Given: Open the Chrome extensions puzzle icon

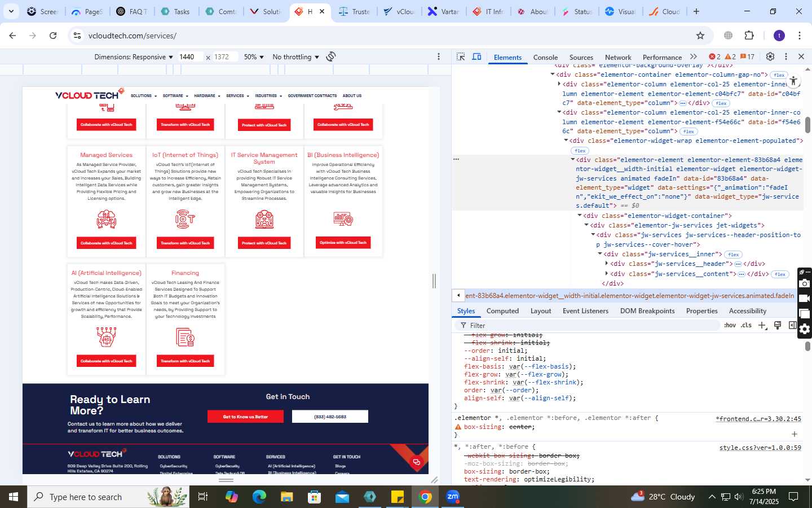Looking at the screenshot, I should [x=749, y=36].
